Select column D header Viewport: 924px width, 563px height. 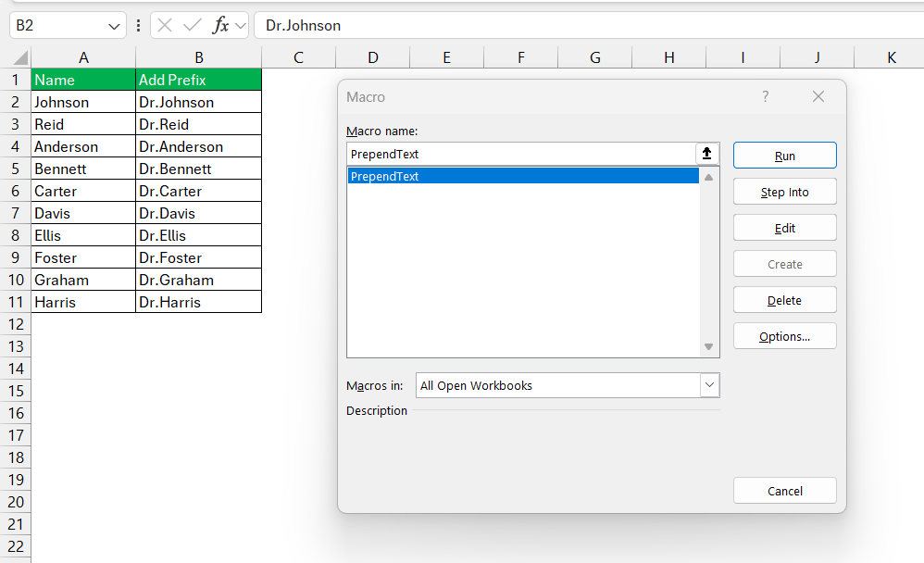372,57
